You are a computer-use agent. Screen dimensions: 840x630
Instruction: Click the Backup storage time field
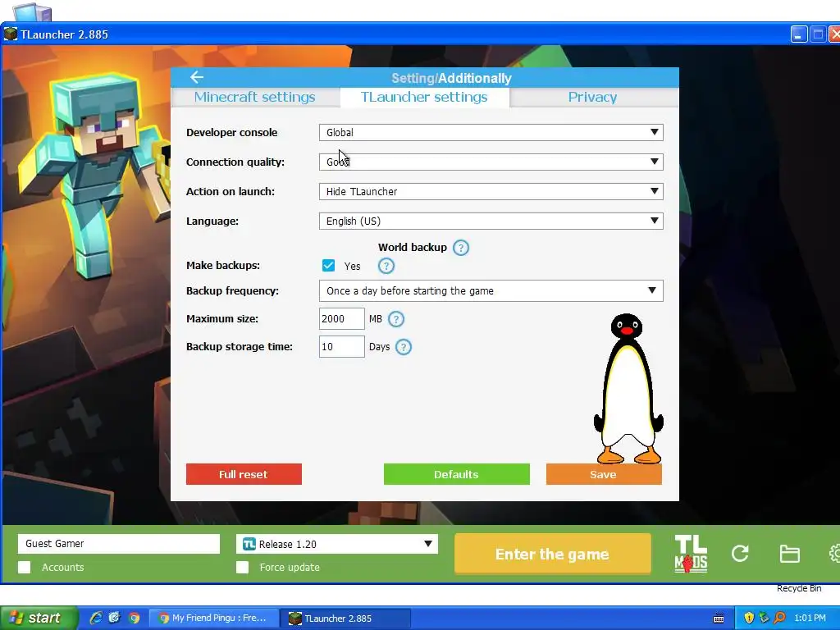coord(342,347)
